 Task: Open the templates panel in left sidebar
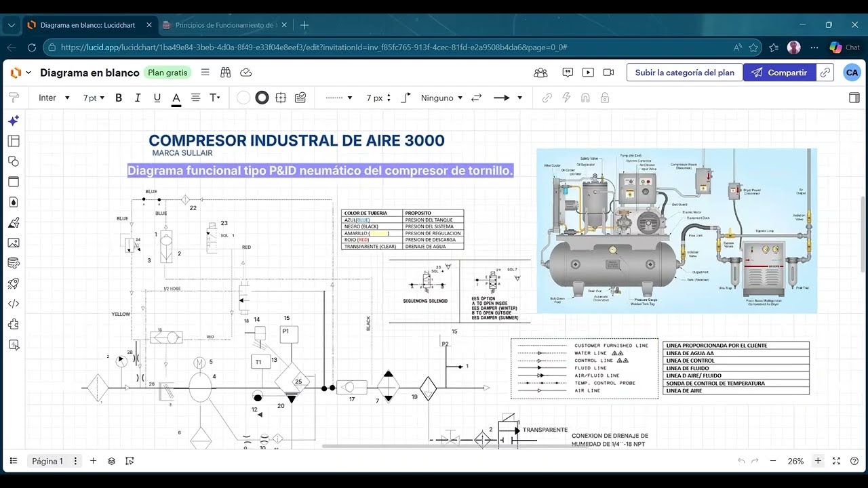coord(14,141)
